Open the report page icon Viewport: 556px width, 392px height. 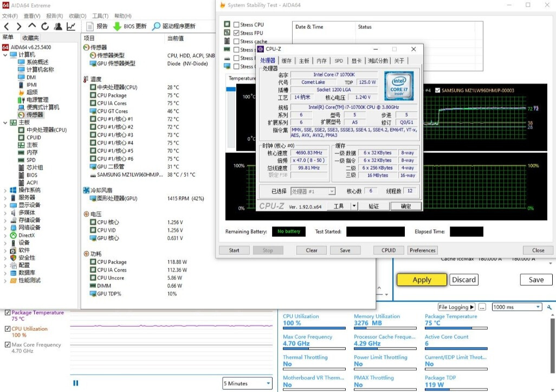pos(90,26)
